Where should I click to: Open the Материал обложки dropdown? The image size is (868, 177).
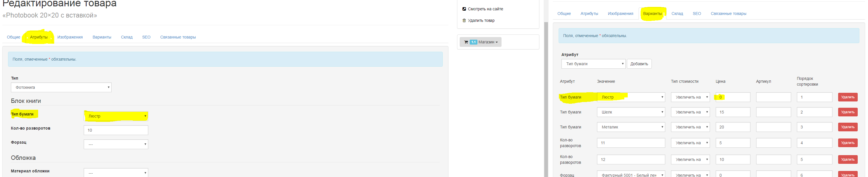click(x=116, y=173)
